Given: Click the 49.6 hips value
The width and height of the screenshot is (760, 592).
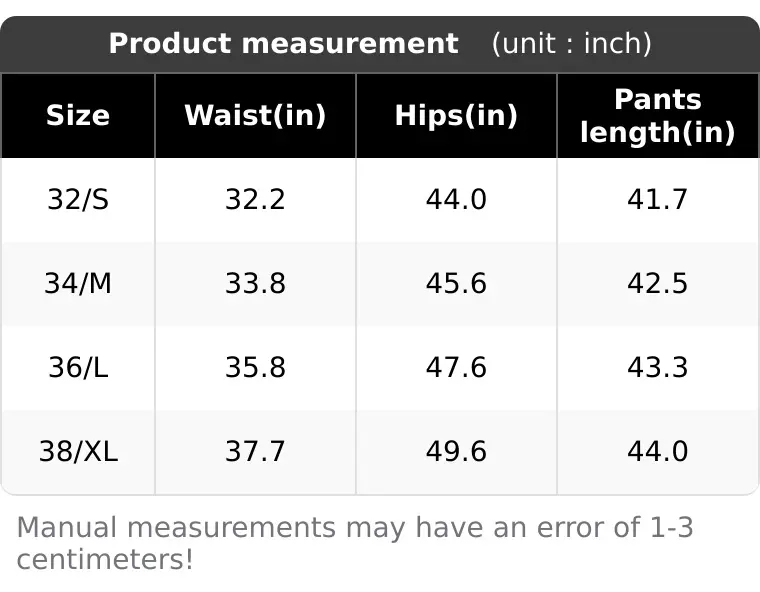Looking at the screenshot, I should click(x=456, y=451).
